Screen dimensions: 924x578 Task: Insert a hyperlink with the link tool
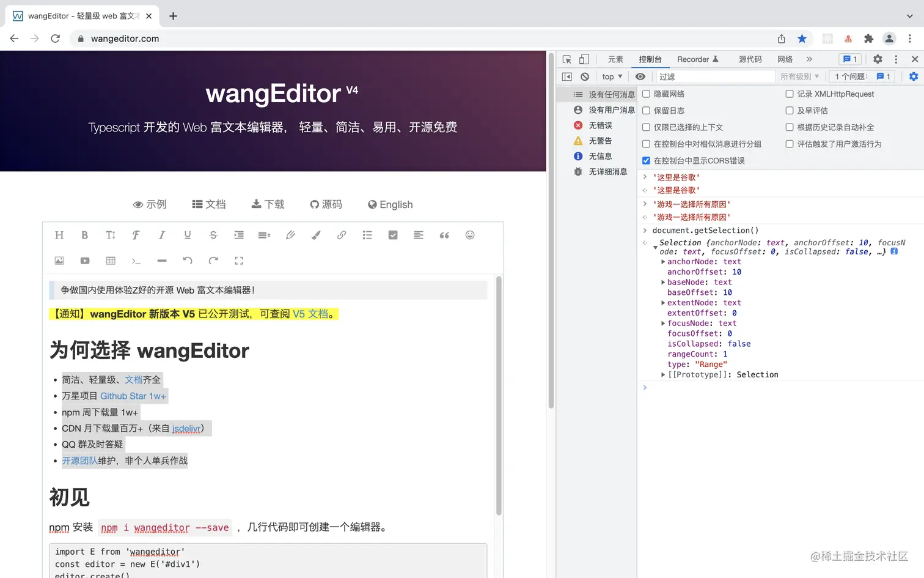coord(342,235)
